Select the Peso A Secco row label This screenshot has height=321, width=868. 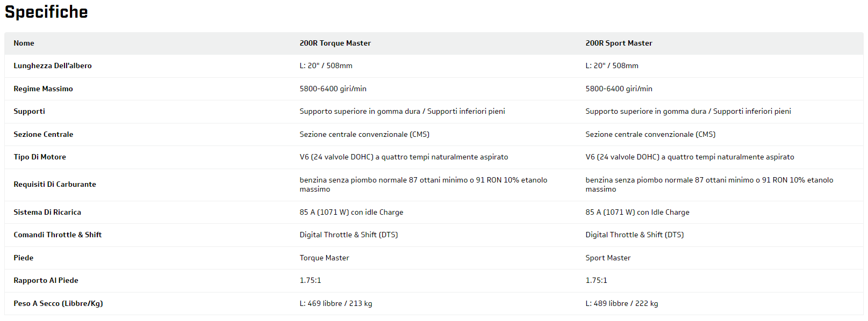(x=58, y=304)
